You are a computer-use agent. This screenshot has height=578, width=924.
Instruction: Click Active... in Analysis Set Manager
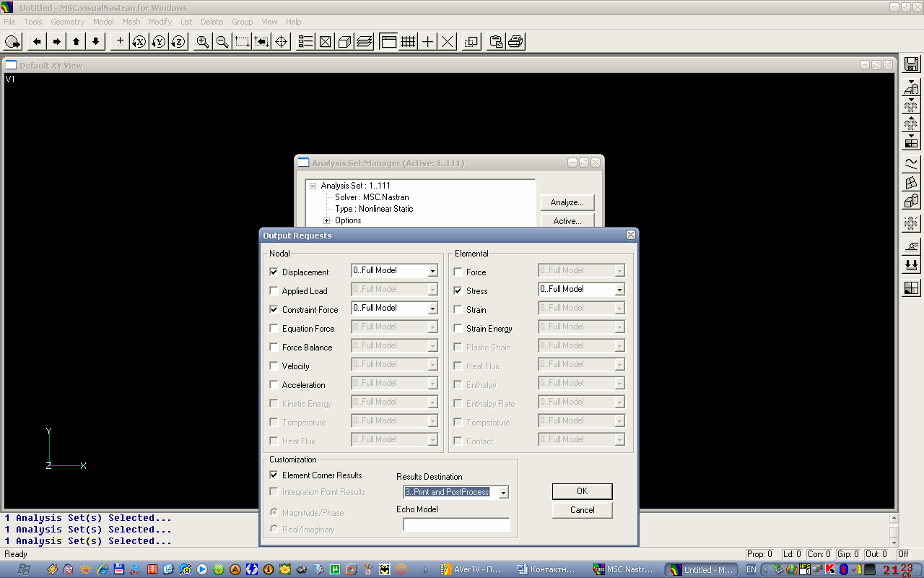pos(567,220)
